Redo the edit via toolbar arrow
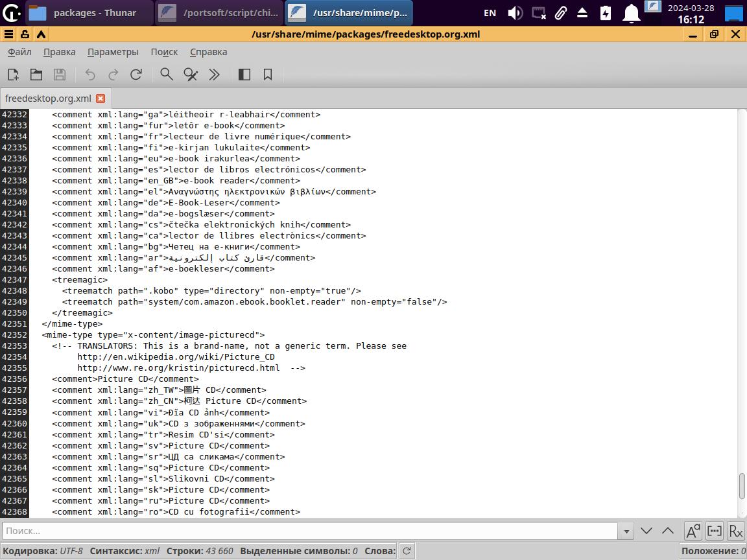Viewport: 747px width, 560px height. (113, 75)
